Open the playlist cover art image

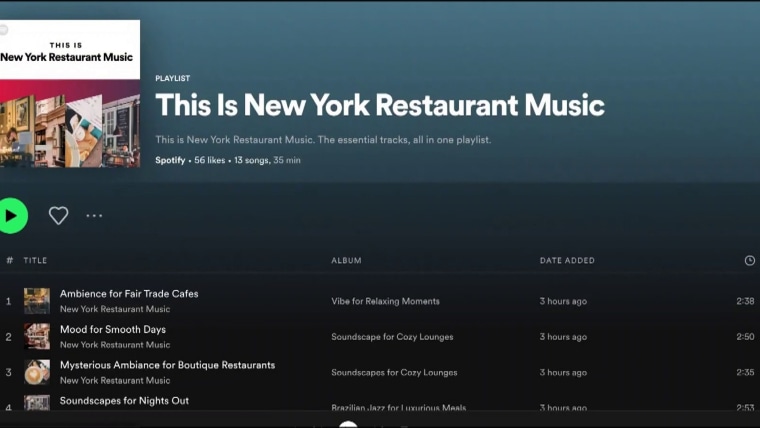[x=69, y=94]
